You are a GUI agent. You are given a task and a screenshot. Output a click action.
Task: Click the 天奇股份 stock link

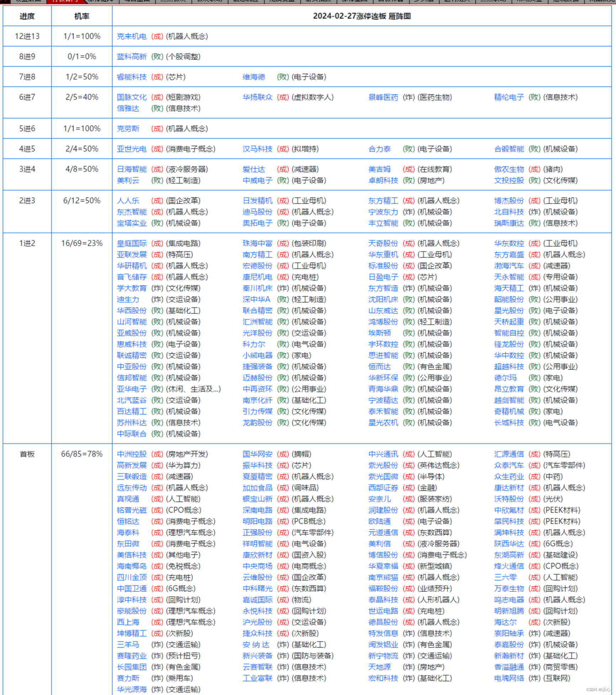pyautogui.click(x=383, y=243)
